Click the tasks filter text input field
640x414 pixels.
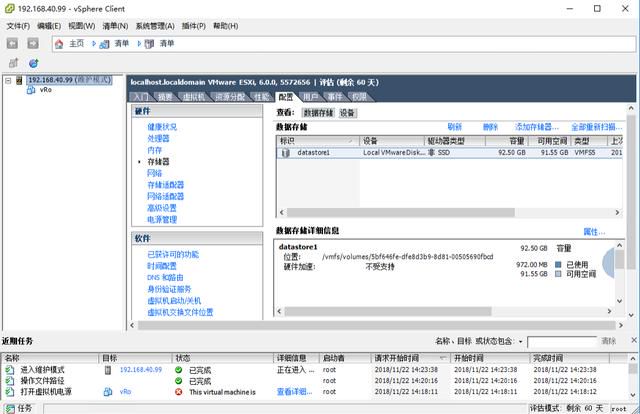click(562, 342)
